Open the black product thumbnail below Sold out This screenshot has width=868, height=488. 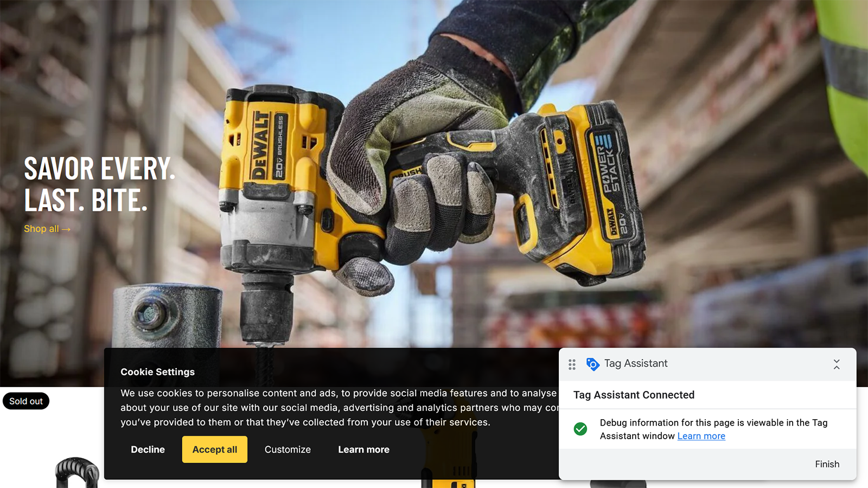click(x=76, y=473)
